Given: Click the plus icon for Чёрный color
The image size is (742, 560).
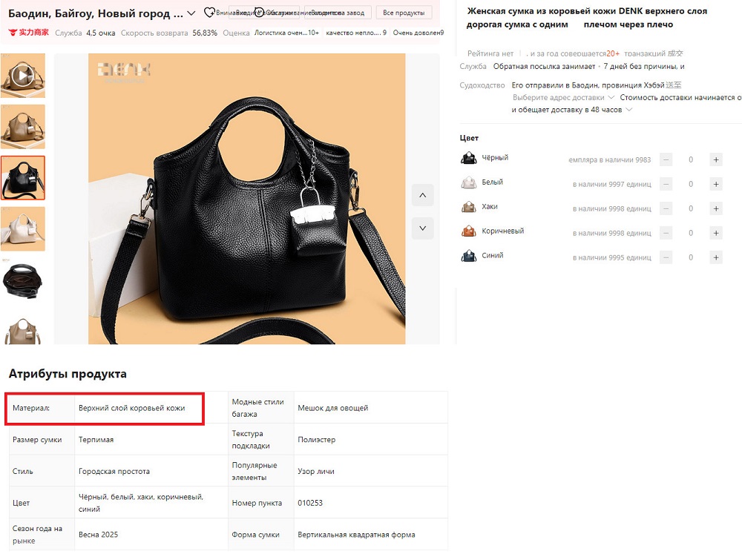Looking at the screenshot, I should (715, 159).
